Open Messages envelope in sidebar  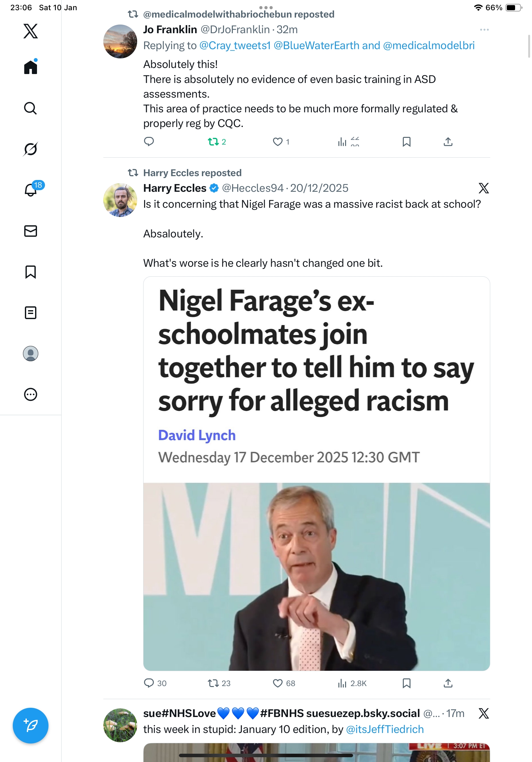click(31, 231)
